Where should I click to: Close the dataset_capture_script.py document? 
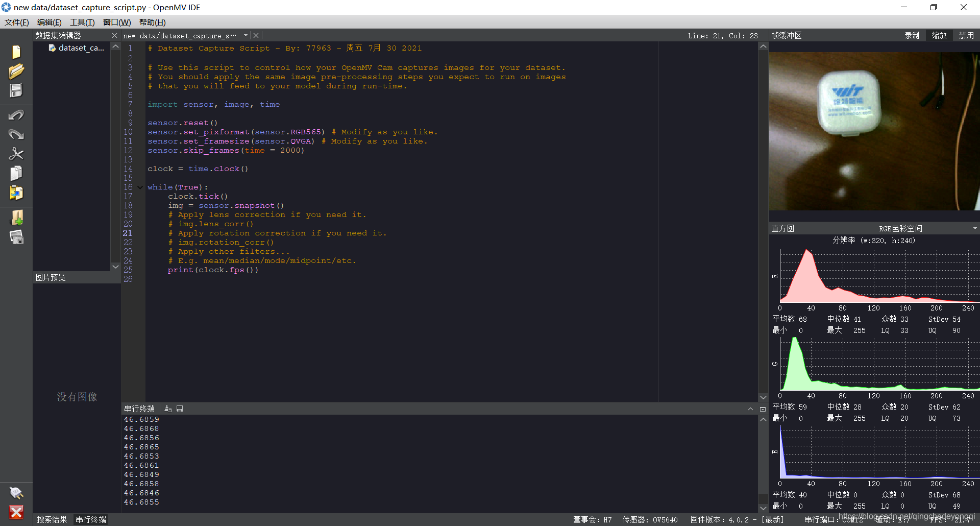256,35
